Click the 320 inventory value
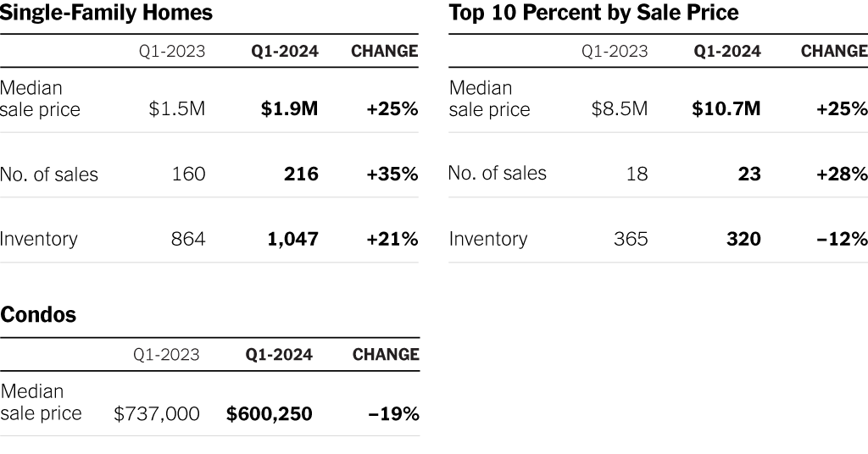Viewport: 868px width, 454px height. [743, 239]
